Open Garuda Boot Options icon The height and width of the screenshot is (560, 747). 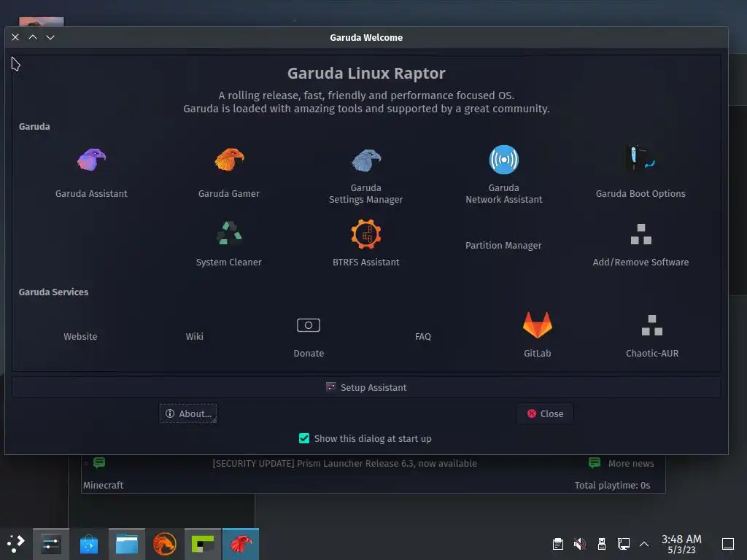click(x=640, y=158)
